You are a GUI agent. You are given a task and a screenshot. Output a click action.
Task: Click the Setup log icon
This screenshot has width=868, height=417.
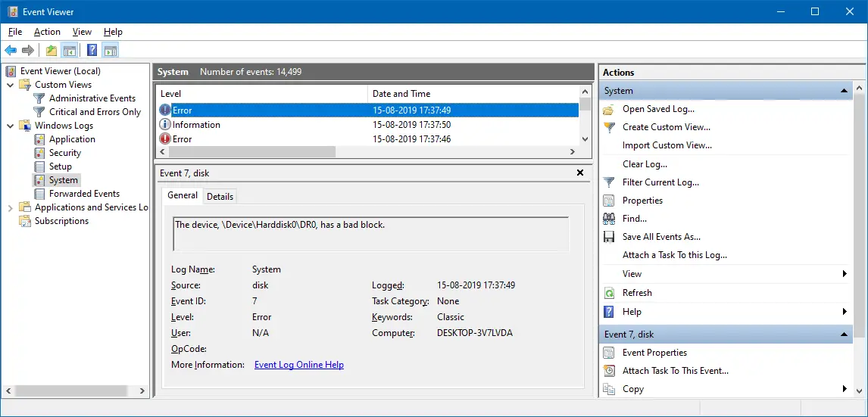(x=39, y=166)
